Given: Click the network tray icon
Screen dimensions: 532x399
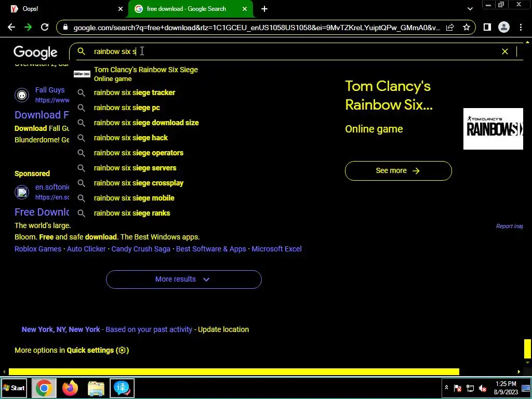Looking at the screenshot, I should tap(470, 388).
